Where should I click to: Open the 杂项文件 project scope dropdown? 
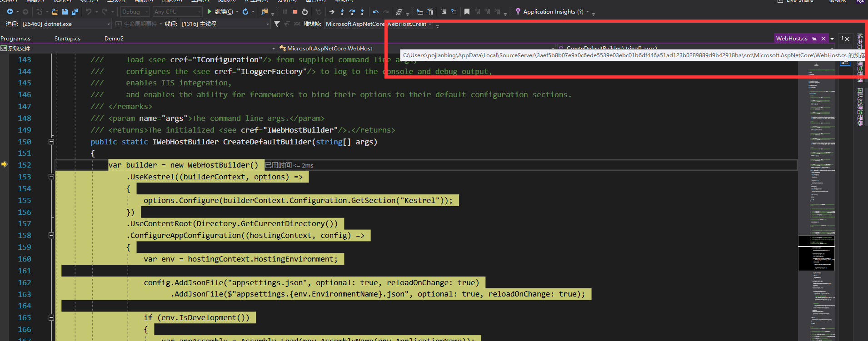tap(138, 48)
